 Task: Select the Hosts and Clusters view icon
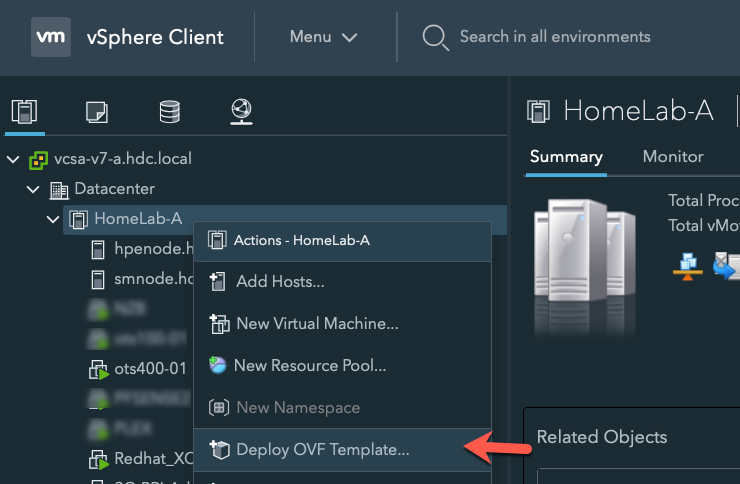click(x=25, y=112)
